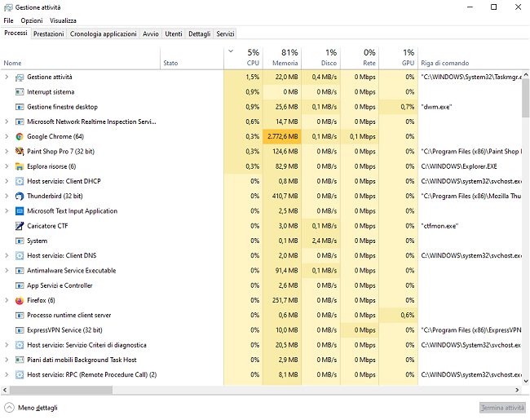530x420 pixels.
Task: Click the Thunderbird icon
Action: (x=20, y=196)
